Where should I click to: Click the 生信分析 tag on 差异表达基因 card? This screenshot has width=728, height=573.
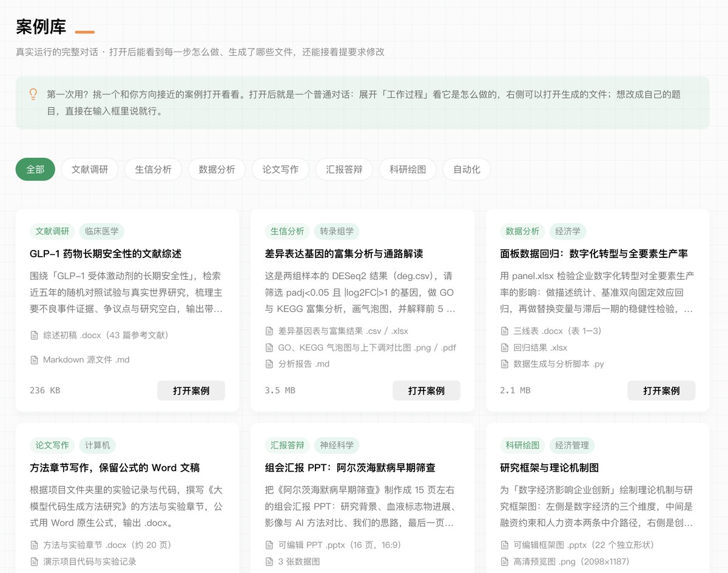coord(287,231)
